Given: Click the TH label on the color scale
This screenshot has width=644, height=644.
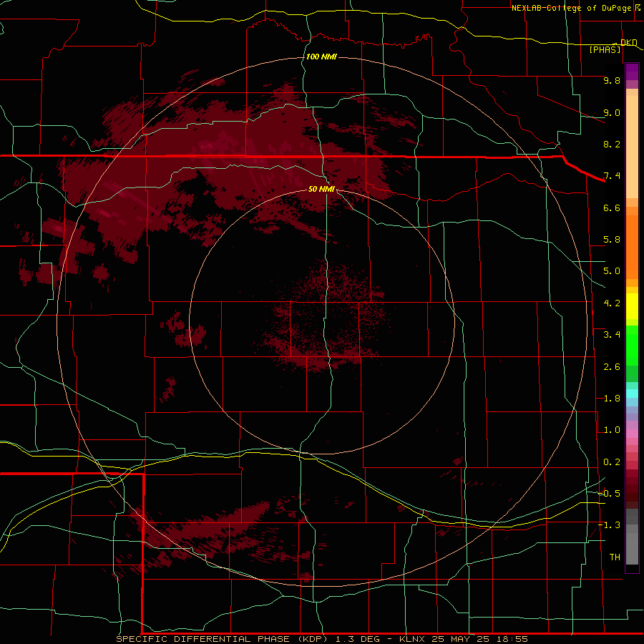Looking at the screenshot, I should [615, 557].
